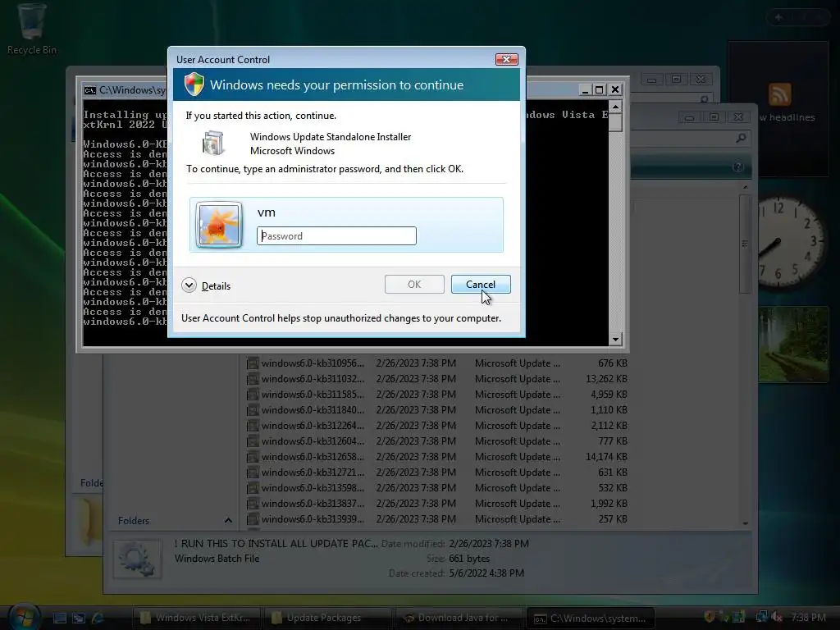Select file windows6.0-kb310956 in list
The height and width of the screenshot is (630, 840).
[x=436, y=363]
